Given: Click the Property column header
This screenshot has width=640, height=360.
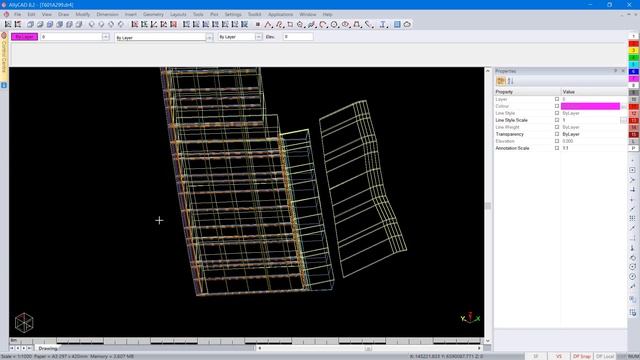Looking at the screenshot, I should click(x=527, y=92).
